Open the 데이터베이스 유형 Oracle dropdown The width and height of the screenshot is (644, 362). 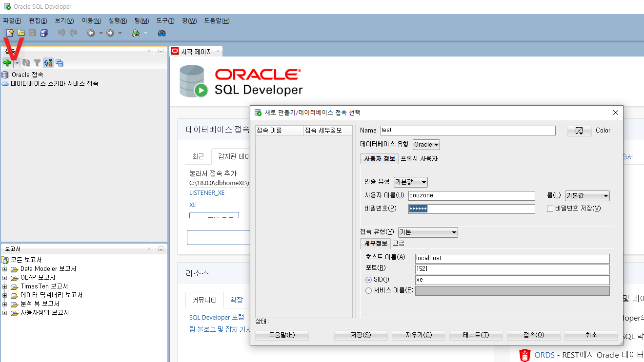tap(426, 145)
